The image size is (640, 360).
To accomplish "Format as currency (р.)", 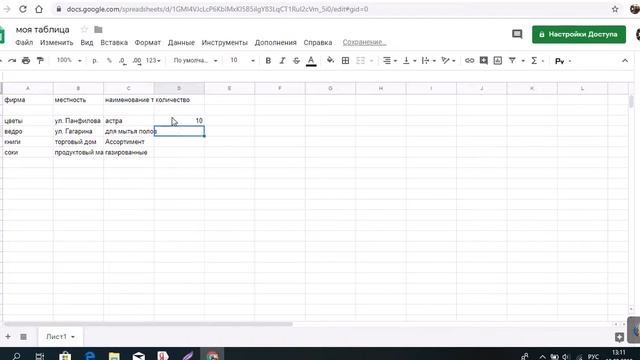I will (95, 60).
